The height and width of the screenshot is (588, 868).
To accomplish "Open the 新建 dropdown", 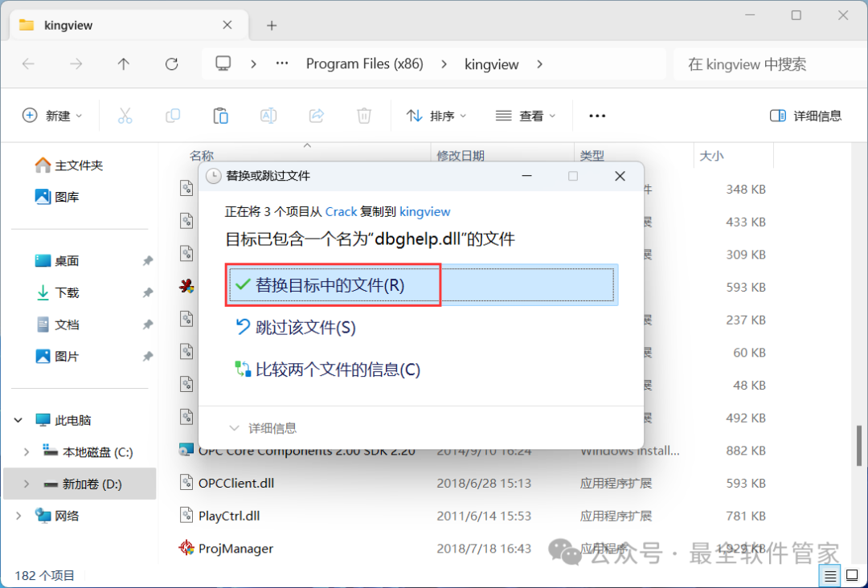I will pyautogui.click(x=52, y=116).
